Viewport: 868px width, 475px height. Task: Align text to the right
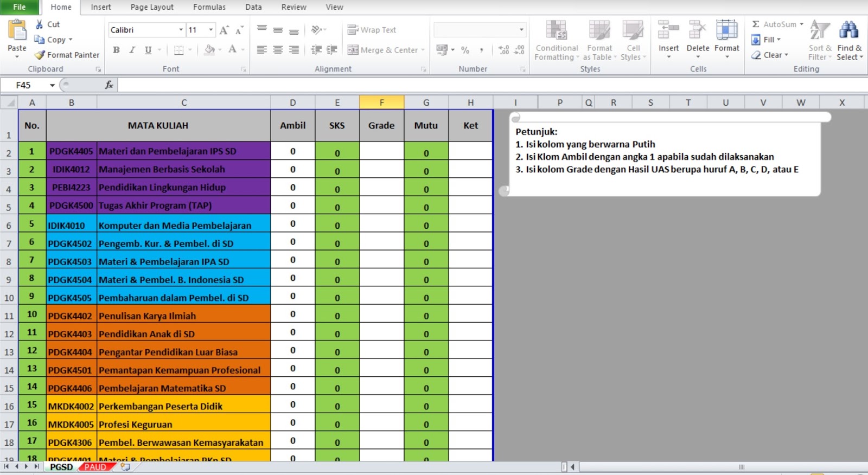click(294, 50)
